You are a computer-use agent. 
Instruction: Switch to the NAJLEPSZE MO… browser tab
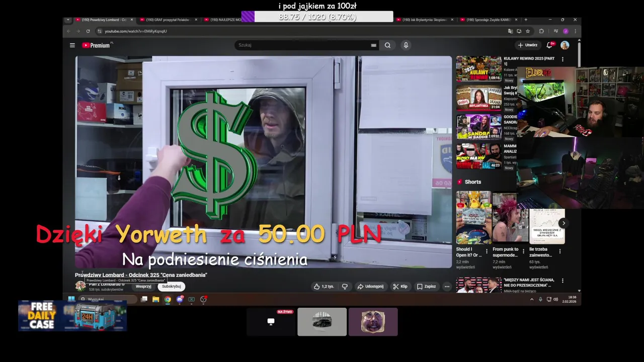tap(222, 20)
